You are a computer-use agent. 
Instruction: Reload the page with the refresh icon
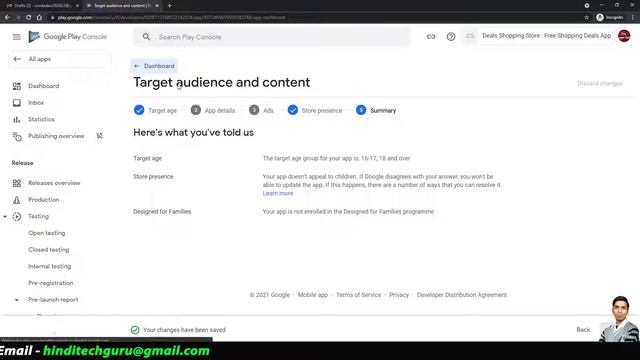coord(29,18)
